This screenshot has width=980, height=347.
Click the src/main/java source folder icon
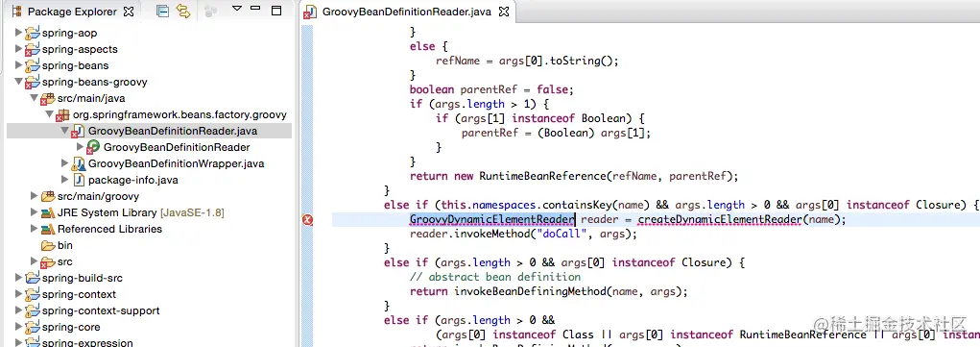[x=47, y=99]
